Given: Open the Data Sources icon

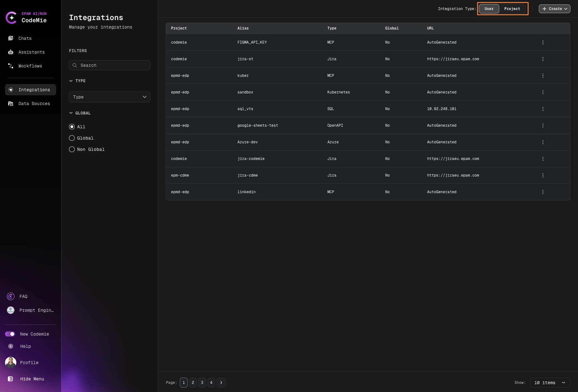Looking at the screenshot, I should [10, 103].
